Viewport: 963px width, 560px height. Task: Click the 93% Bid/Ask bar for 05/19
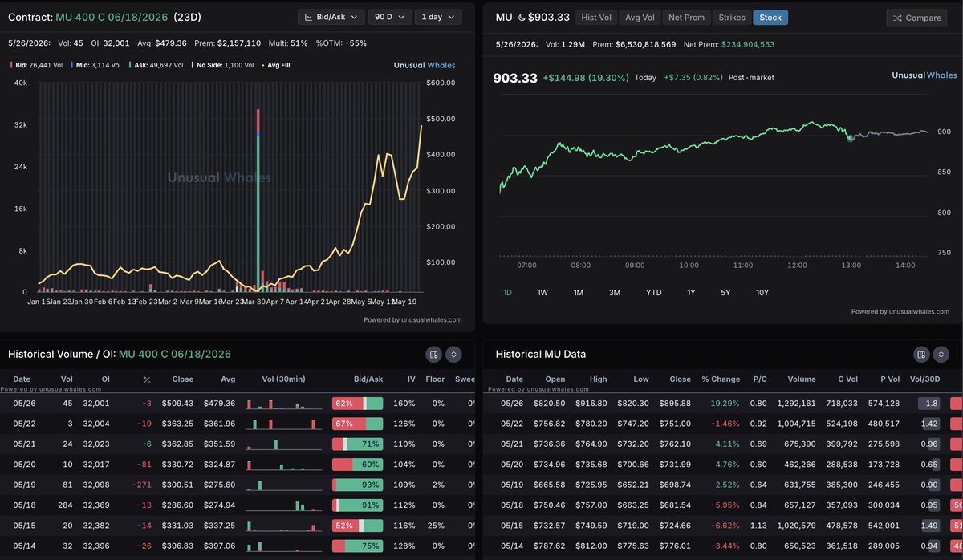coord(357,485)
